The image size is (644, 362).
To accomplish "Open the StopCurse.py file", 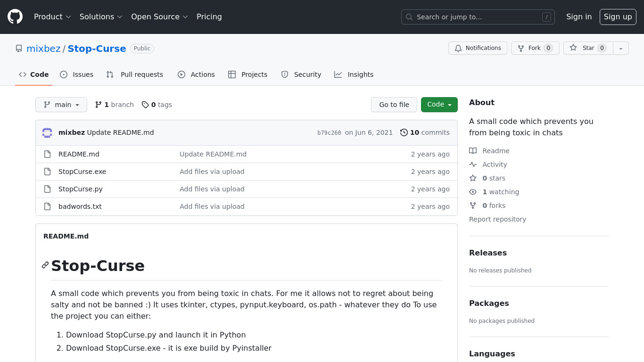I will click(x=81, y=189).
